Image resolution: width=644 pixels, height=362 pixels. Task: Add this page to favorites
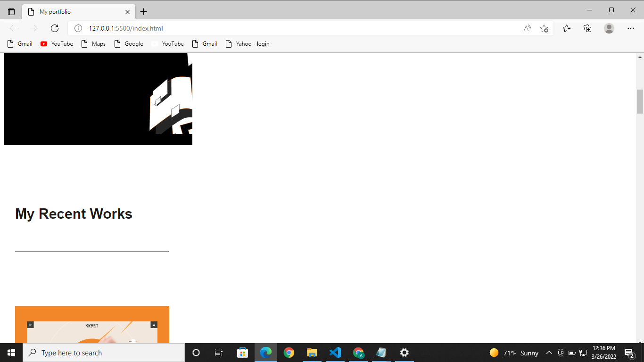pyautogui.click(x=545, y=28)
